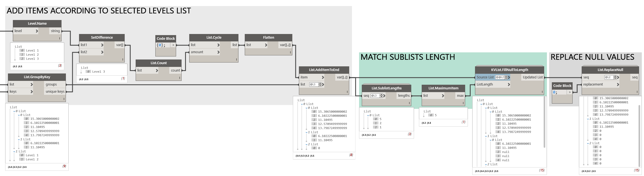
Task: Collapse '1 List' in List.ReplaceNull preview
Action: click(588, 119)
